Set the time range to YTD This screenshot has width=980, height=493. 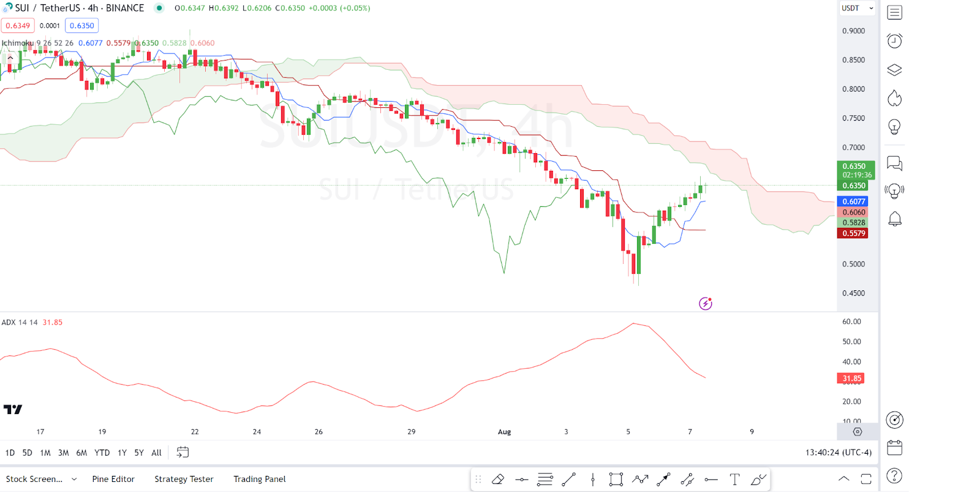tap(102, 453)
